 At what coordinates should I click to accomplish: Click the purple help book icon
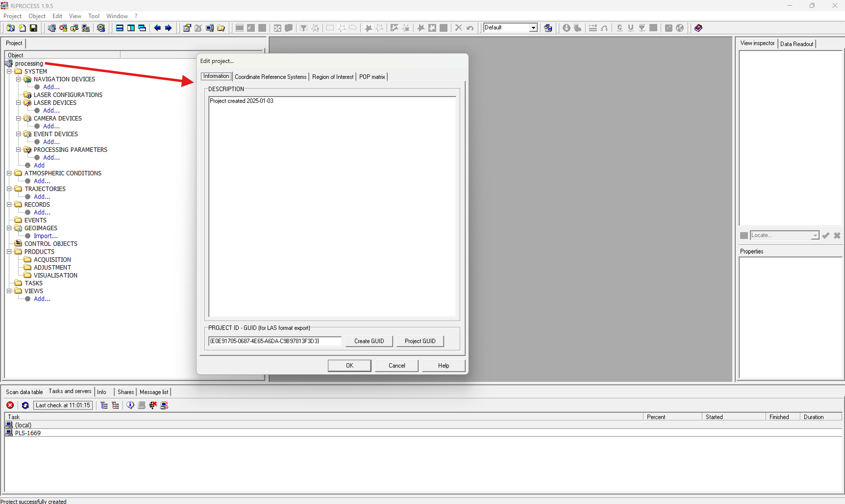[x=698, y=28]
